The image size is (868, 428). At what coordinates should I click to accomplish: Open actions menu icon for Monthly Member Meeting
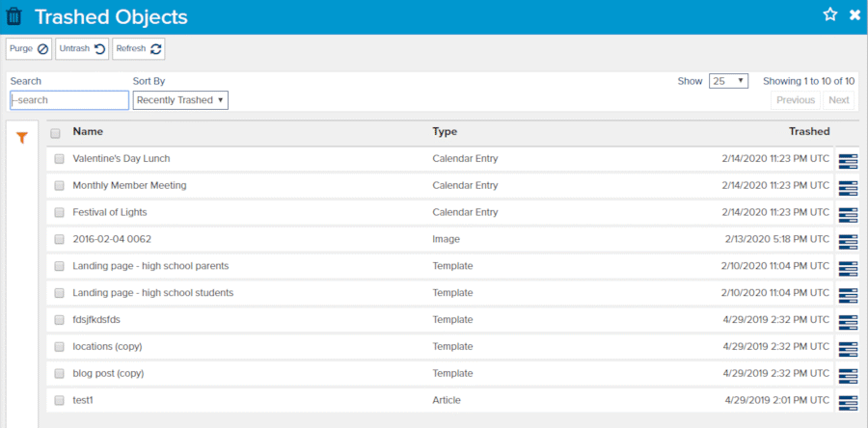point(848,187)
